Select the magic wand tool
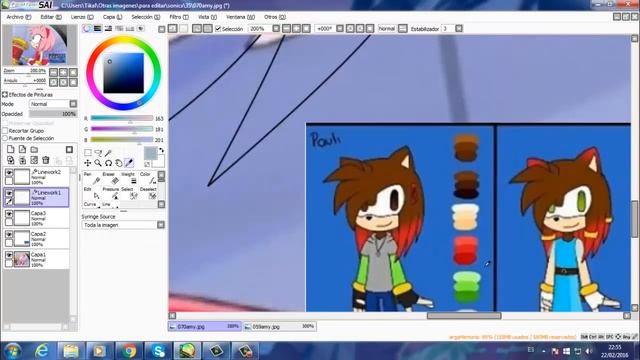The image size is (640, 360). point(108,153)
